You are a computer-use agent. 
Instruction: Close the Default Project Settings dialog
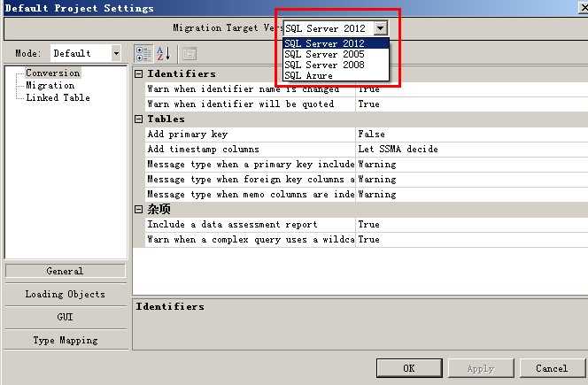(x=583, y=7)
